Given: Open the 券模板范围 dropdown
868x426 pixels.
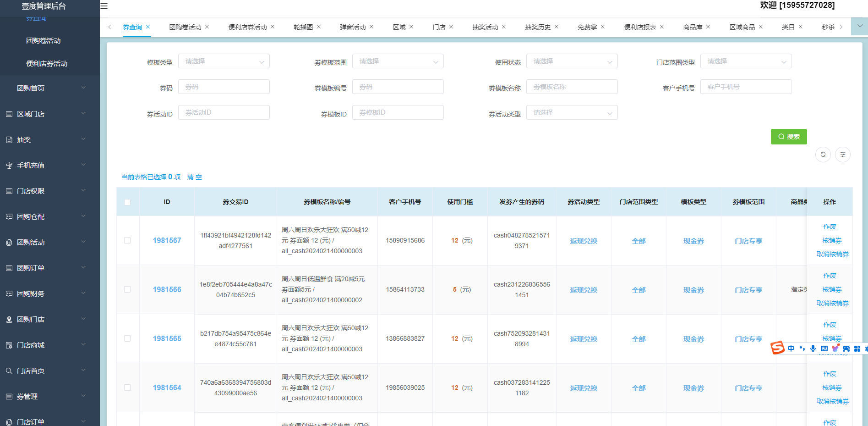Looking at the screenshot, I should tap(398, 61).
